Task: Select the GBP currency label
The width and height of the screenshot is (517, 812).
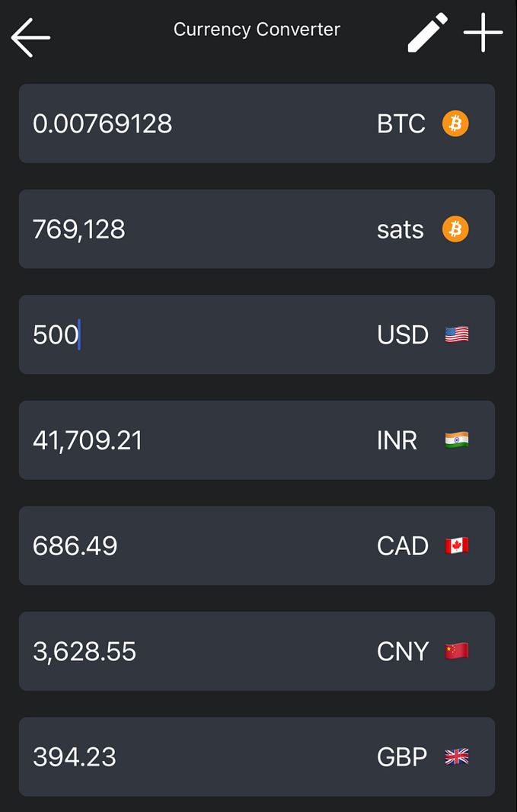Action: pyautogui.click(x=401, y=756)
